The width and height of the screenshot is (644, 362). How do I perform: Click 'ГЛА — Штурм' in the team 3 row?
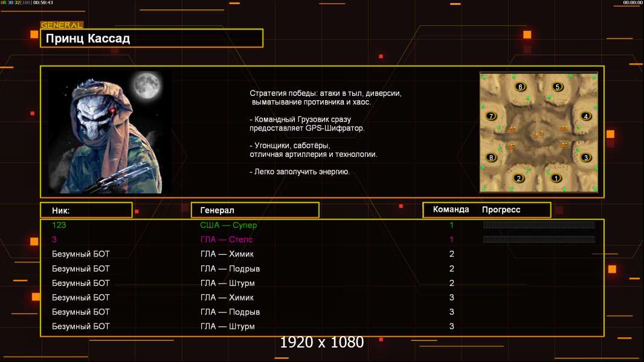[x=228, y=327]
